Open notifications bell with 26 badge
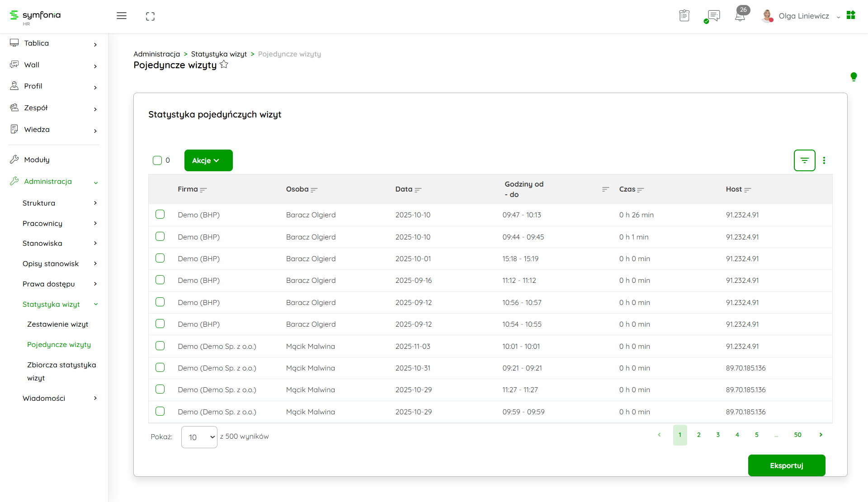 [x=740, y=16]
